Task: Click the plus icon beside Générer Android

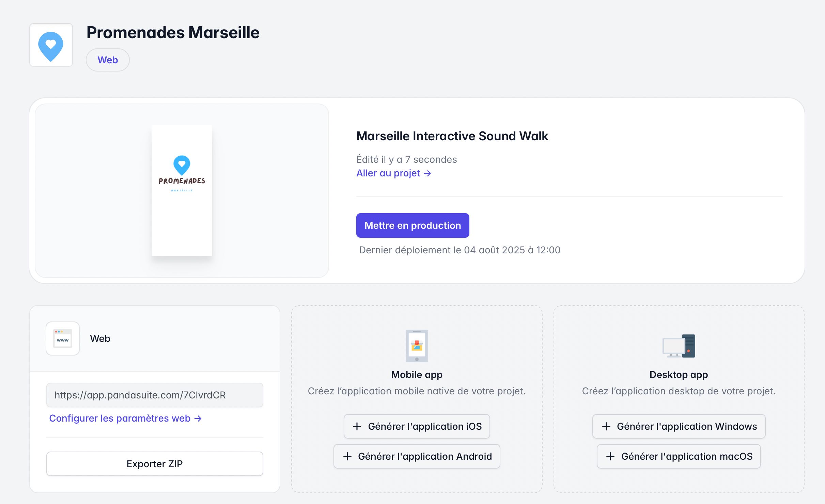Action: [x=347, y=456]
